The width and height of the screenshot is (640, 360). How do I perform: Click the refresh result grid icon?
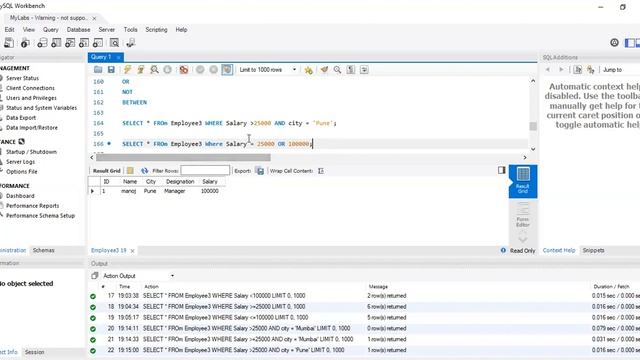pos(144,171)
